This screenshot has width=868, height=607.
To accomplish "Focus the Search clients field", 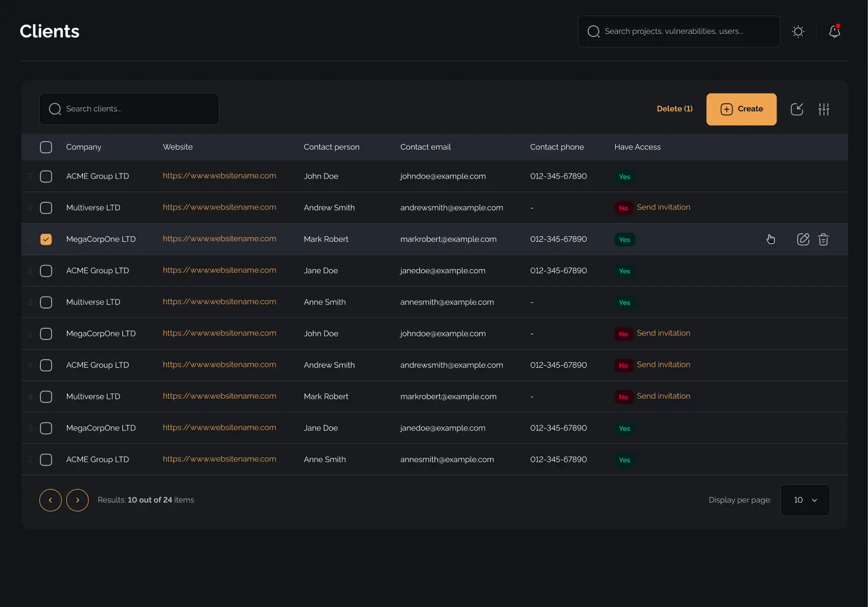I will (129, 109).
